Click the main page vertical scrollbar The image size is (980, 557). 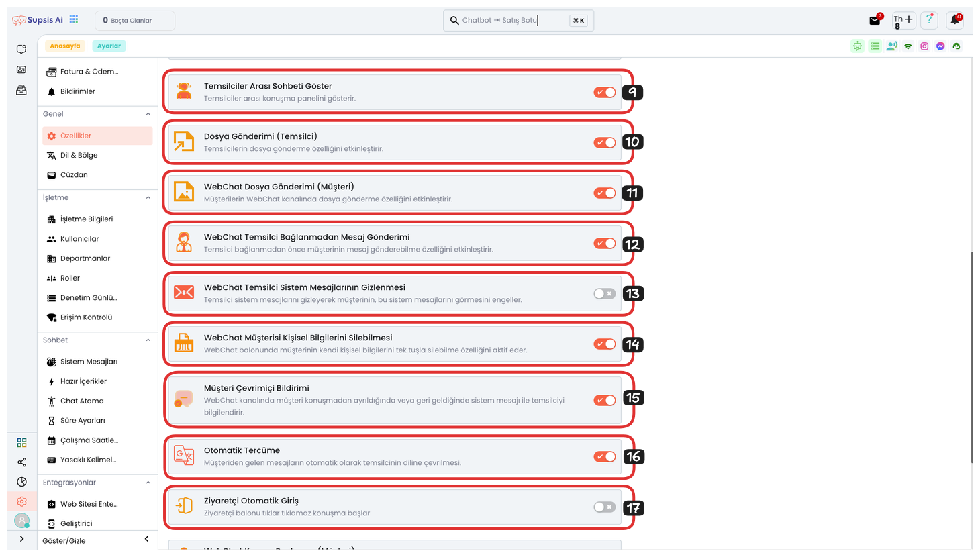(971, 358)
